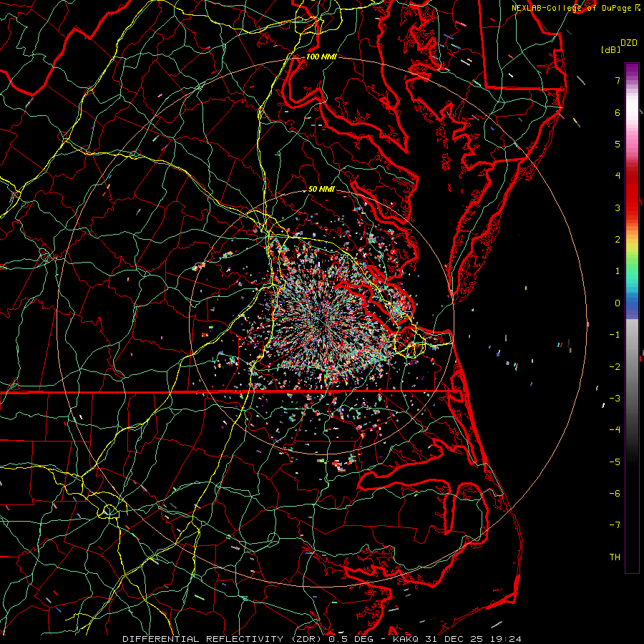Click the -6 value on the color scale

point(615,494)
